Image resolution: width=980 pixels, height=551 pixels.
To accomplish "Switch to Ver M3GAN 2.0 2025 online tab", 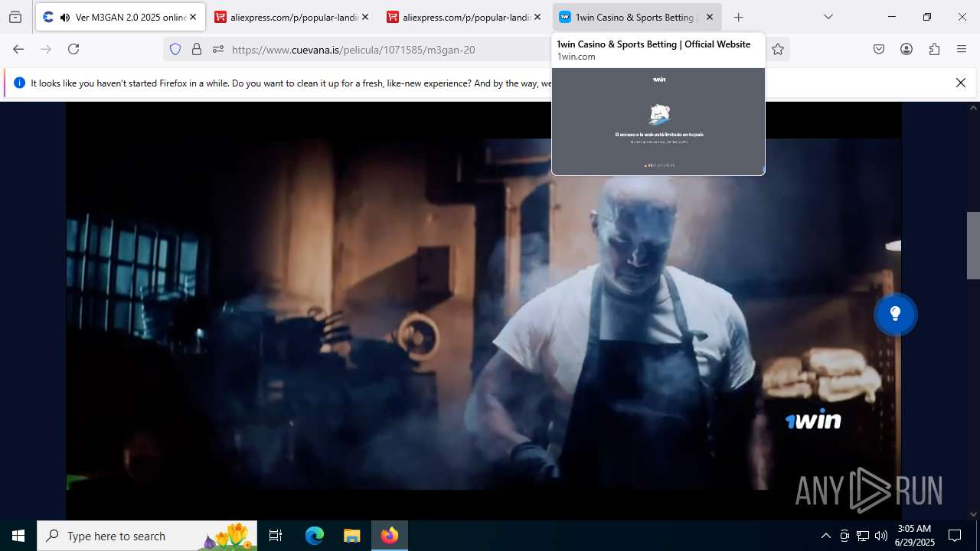I will 120,17.
